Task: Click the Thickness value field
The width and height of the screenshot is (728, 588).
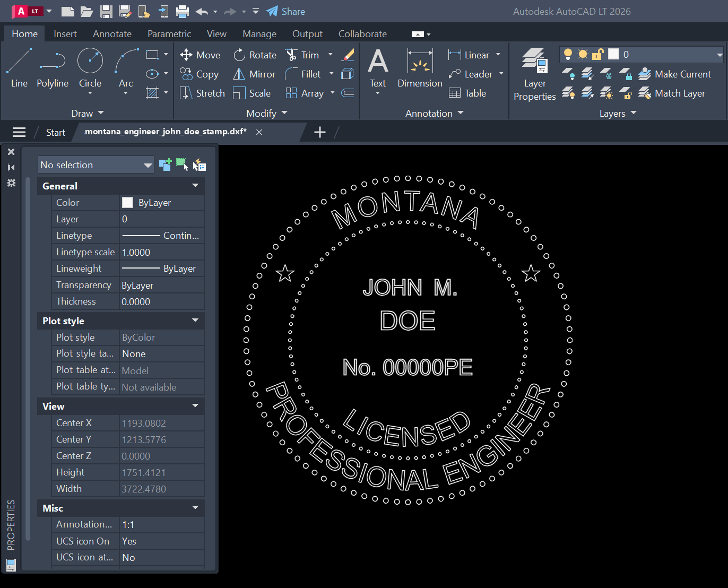Action: point(162,301)
